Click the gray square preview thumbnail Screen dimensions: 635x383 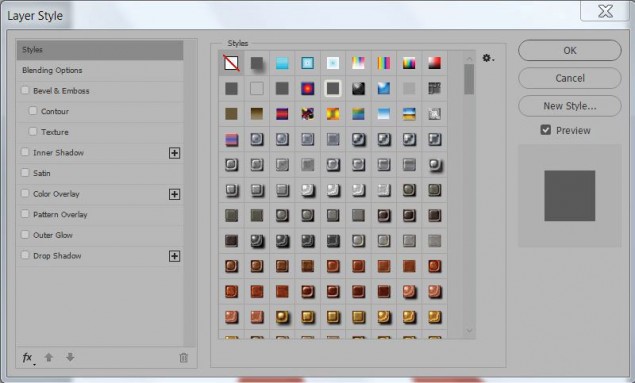[569, 196]
